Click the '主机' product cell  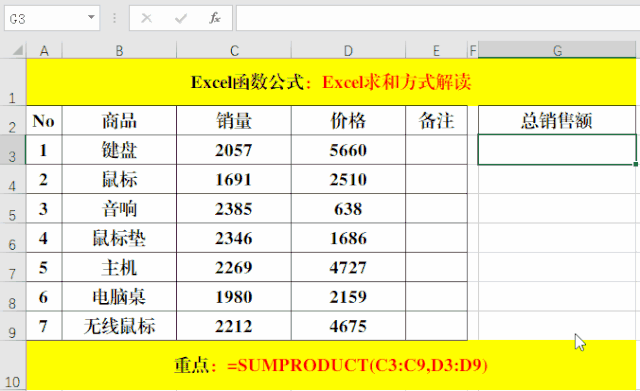pyautogui.click(x=119, y=267)
